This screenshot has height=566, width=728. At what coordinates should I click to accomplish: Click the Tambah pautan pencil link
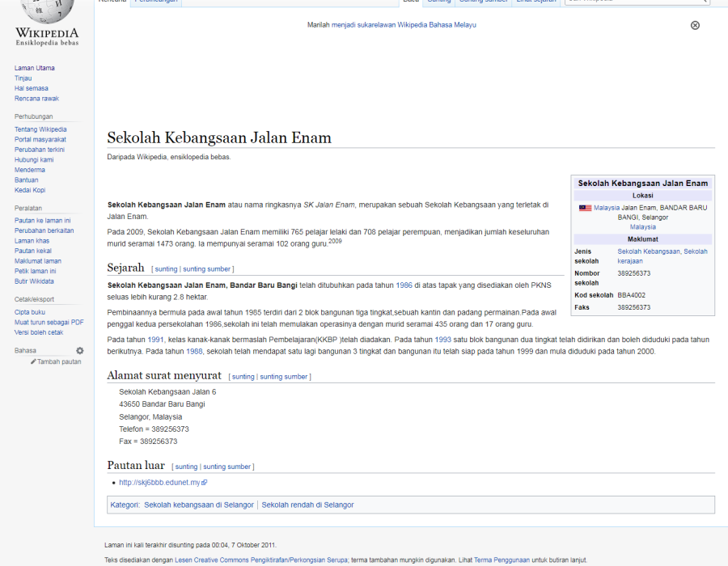click(x=56, y=362)
